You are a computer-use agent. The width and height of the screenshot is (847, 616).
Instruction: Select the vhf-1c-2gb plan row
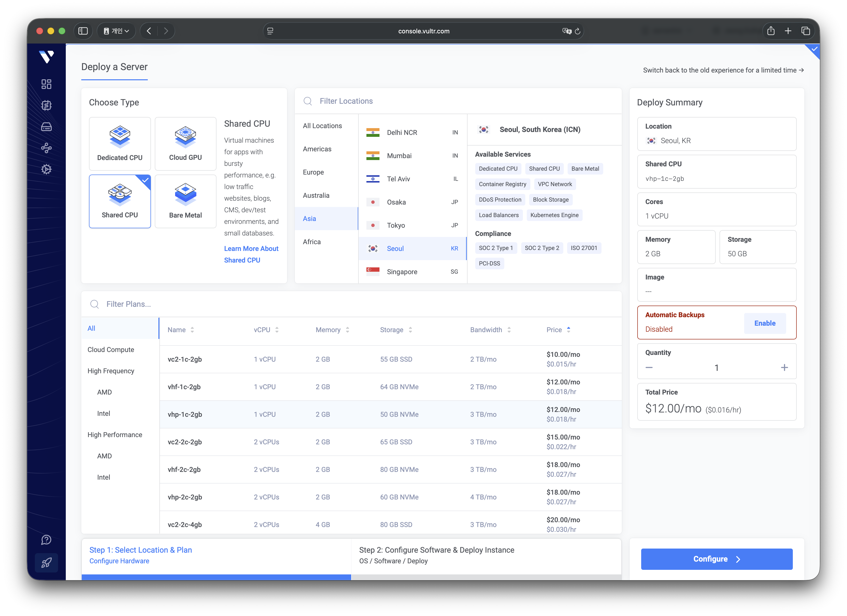[391, 387]
